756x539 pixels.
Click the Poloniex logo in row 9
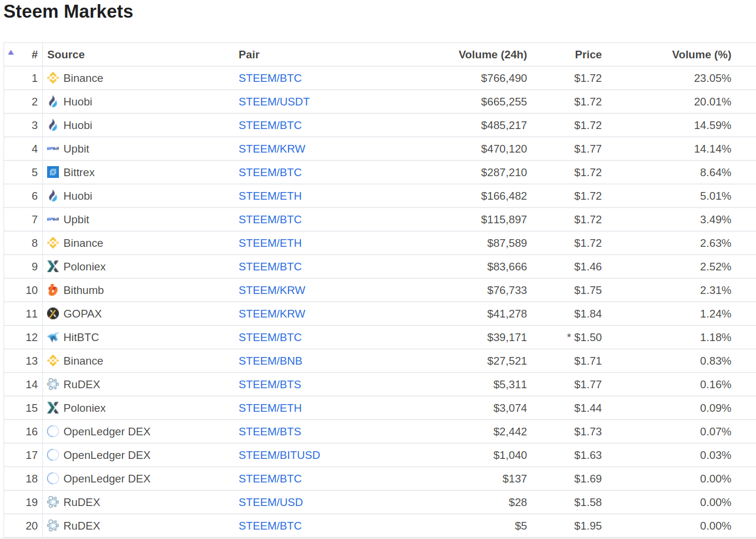[x=53, y=266]
